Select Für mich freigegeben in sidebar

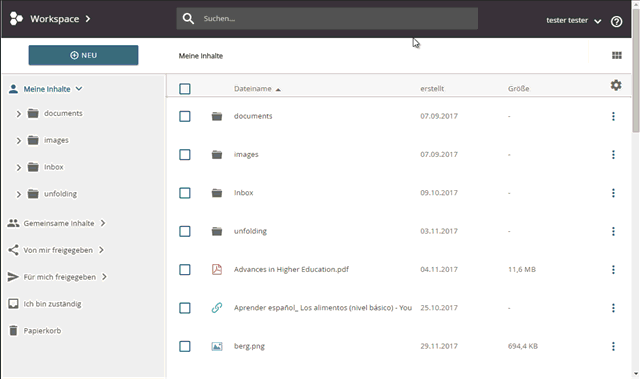point(60,277)
